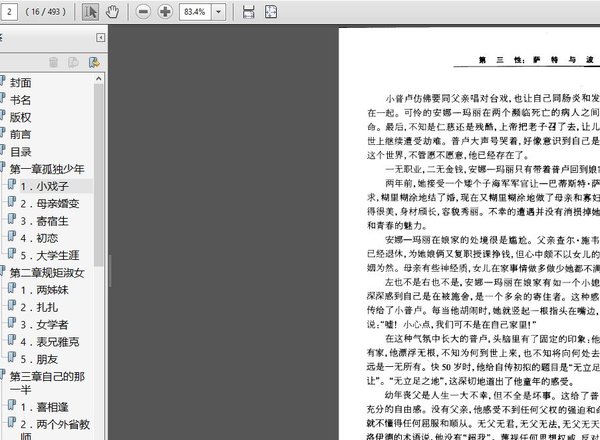The height and width of the screenshot is (440, 600).
Task: Open the 版权 bookmark
Action: tap(20, 117)
